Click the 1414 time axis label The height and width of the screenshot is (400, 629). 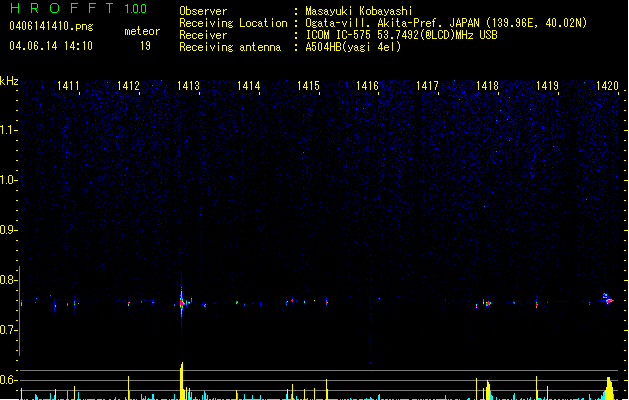coord(248,85)
